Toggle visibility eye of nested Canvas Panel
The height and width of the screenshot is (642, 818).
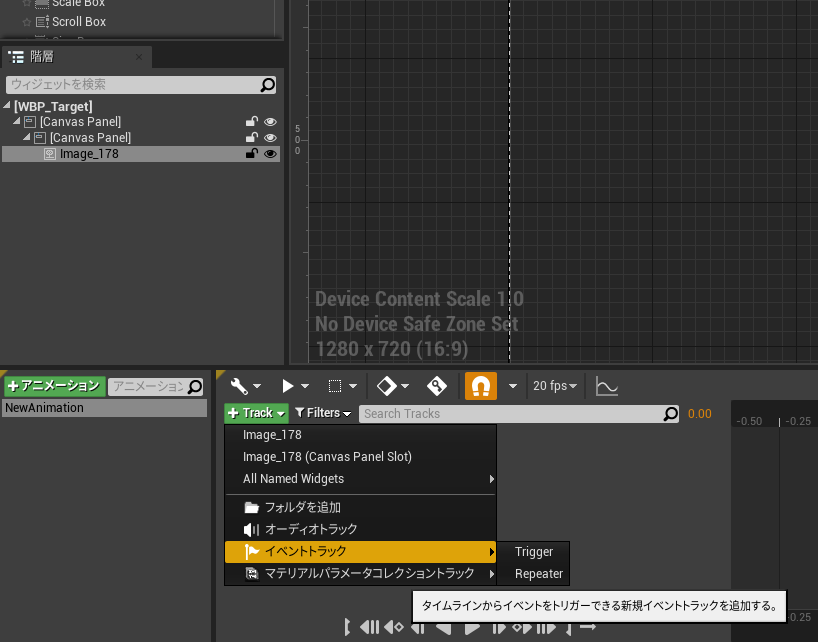[x=270, y=138]
